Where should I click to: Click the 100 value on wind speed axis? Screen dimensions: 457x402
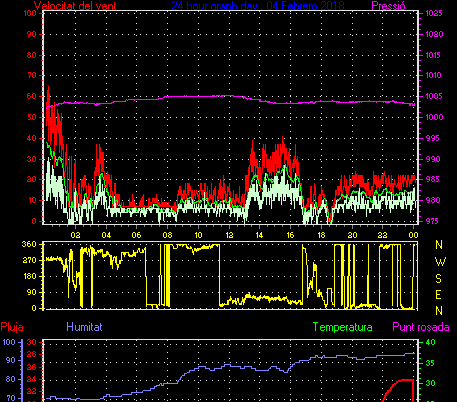(x=30, y=13)
